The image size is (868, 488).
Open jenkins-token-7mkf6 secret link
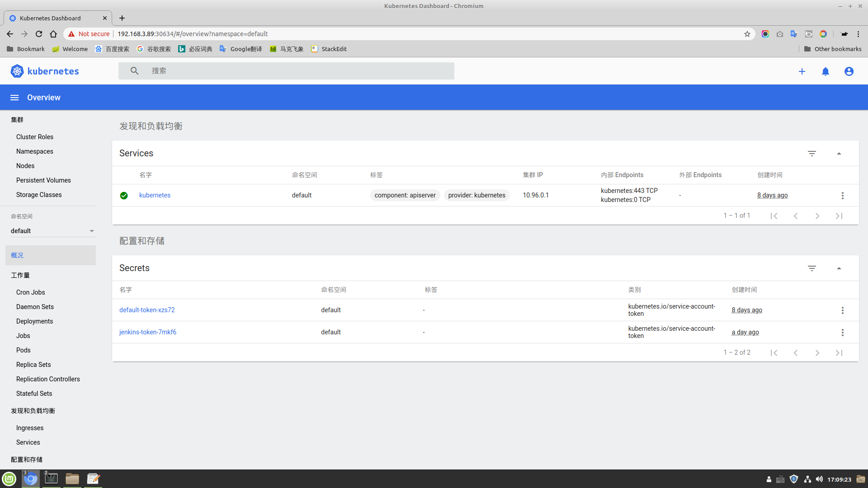pos(148,332)
